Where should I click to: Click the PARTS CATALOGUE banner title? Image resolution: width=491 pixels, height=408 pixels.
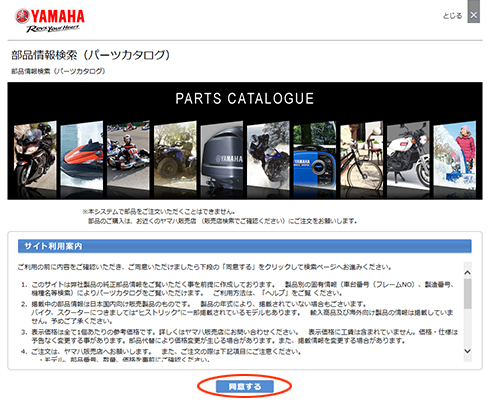[x=244, y=99]
